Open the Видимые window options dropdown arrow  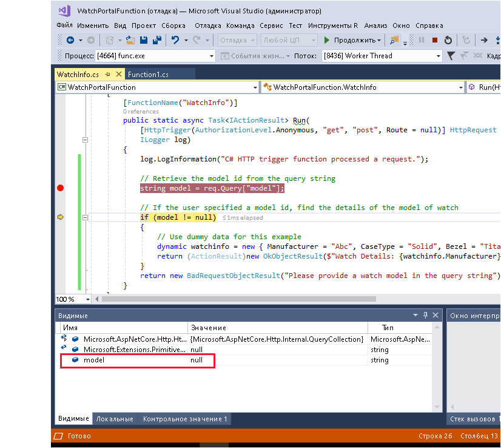click(415, 315)
